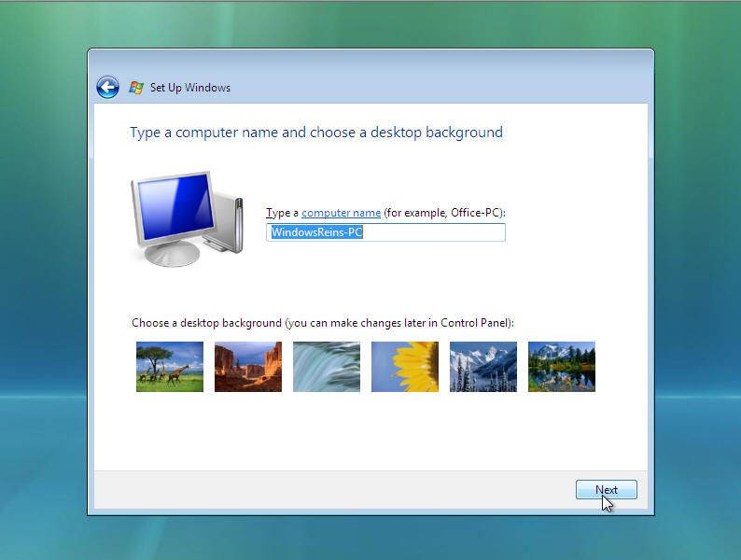The height and width of the screenshot is (560, 741).
Task: Click the Next button
Action: tap(607, 490)
